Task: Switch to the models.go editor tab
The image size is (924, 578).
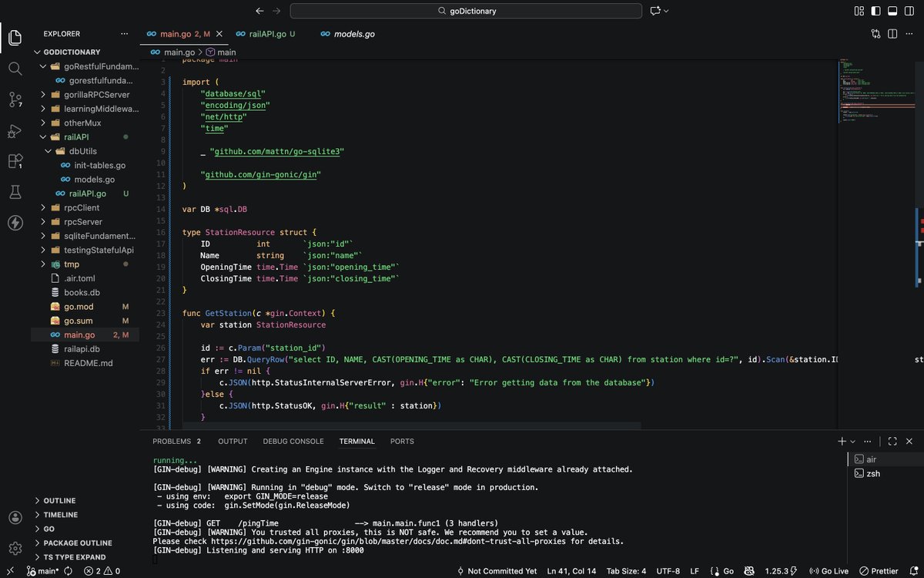Action: (347, 34)
